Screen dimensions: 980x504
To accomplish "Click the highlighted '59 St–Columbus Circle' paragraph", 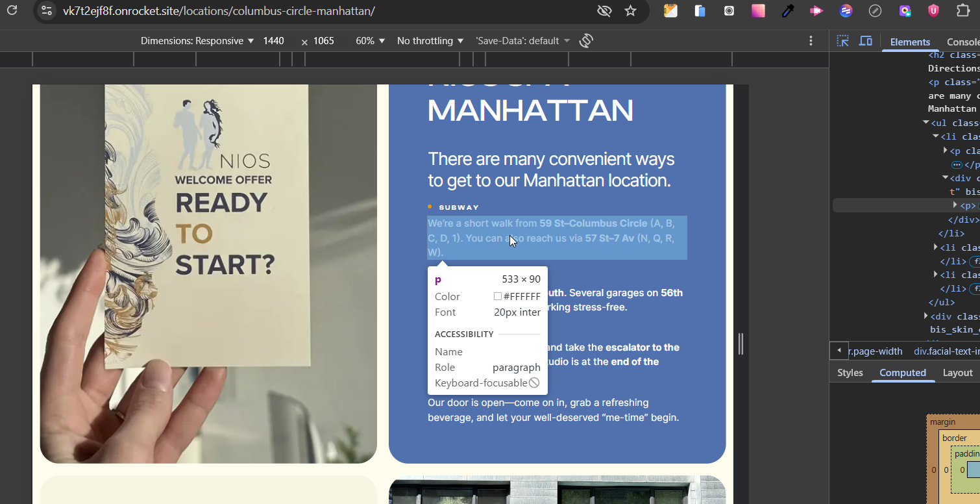I will pos(557,238).
